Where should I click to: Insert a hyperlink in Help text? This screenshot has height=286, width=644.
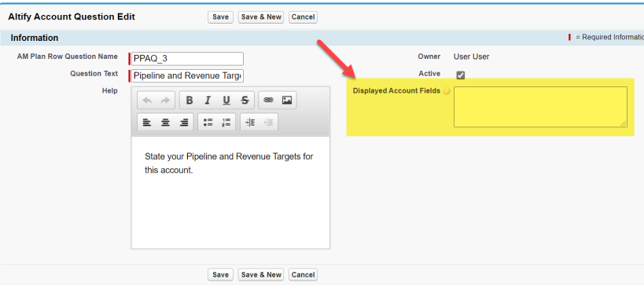(268, 100)
